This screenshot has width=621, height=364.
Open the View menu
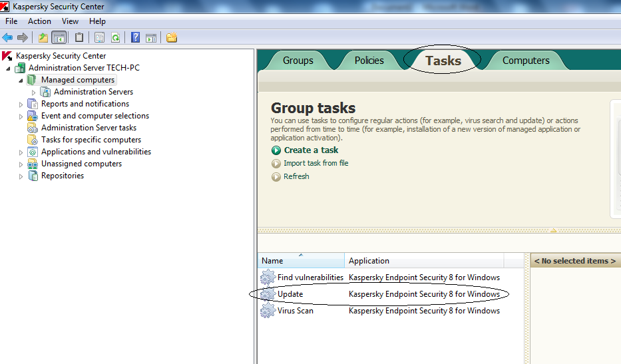[x=70, y=21]
